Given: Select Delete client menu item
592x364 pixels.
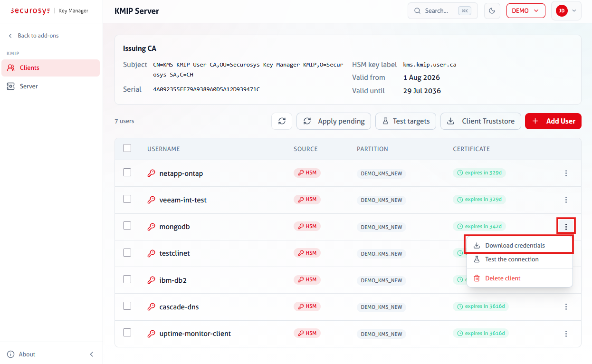Looking at the screenshot, I should point(520,278).
